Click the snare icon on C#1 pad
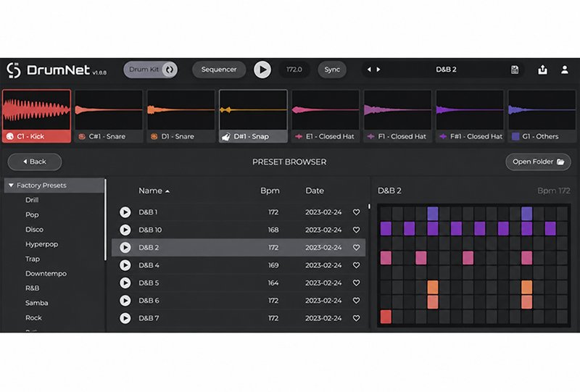 [82, 136]
